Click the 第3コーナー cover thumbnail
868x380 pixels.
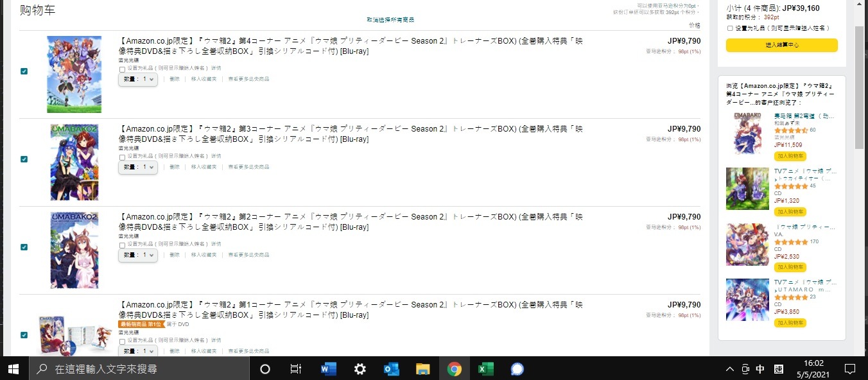click(x=74, y=162)
